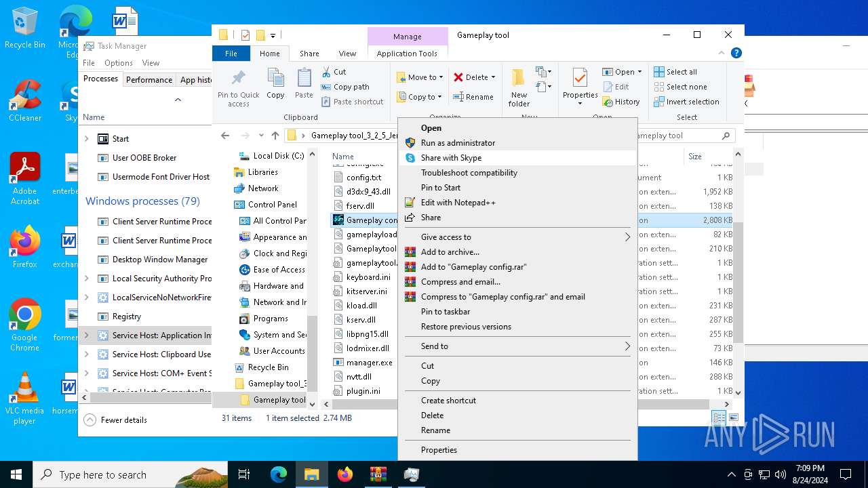The image size is (868, 488).
Task: Navigate up one folder level arrow
Action: click(x=275, y=136)
